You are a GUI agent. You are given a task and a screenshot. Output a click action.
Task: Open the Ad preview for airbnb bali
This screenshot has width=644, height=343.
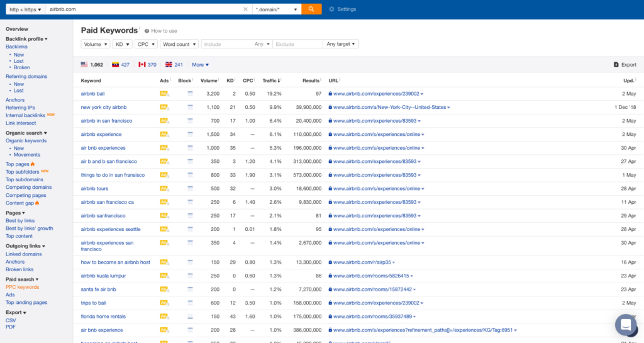164,94
